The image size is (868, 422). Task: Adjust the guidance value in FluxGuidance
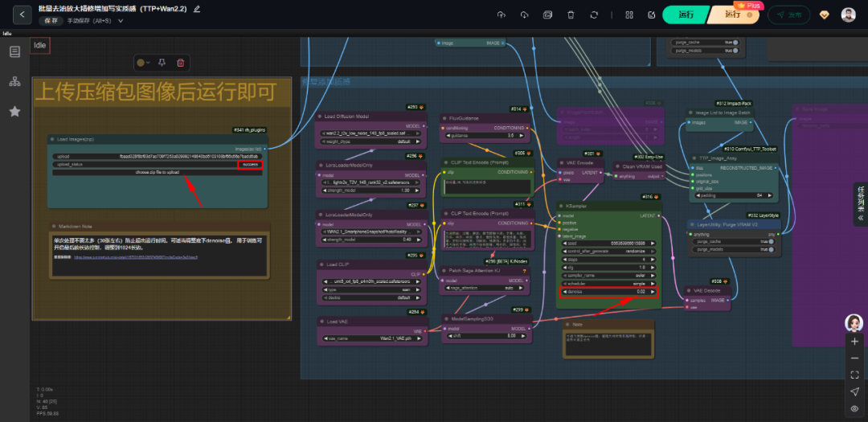pos(485,135)
